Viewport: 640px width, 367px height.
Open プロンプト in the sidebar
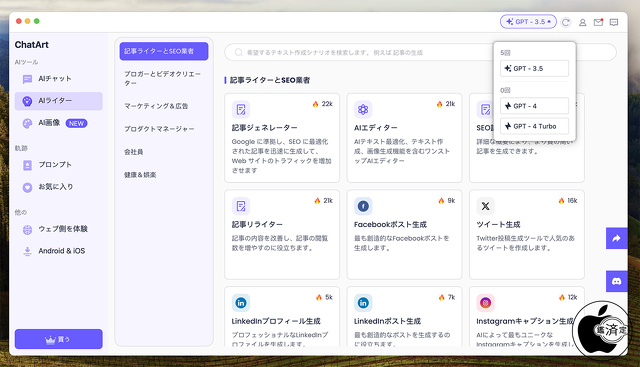(x=58, y=165)
